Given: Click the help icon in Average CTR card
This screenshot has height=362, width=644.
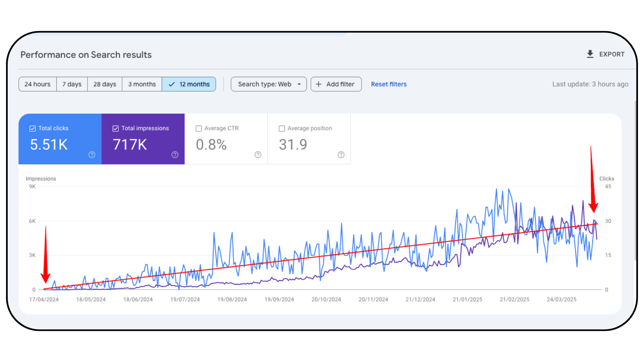Looking at the screenshot, I should [258, 155].
